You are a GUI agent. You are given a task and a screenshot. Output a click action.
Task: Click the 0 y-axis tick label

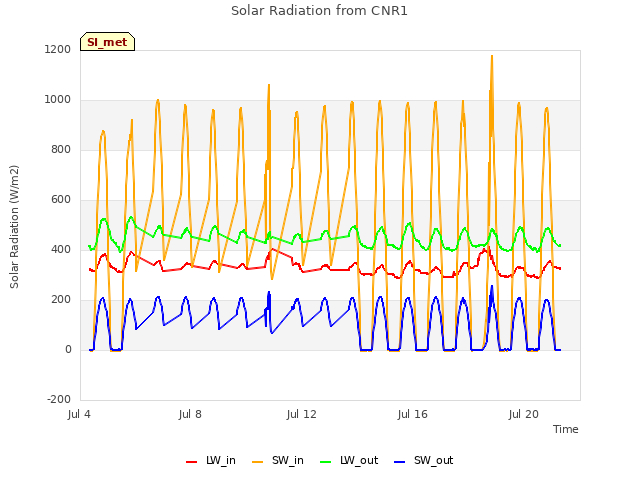(68, 349)
